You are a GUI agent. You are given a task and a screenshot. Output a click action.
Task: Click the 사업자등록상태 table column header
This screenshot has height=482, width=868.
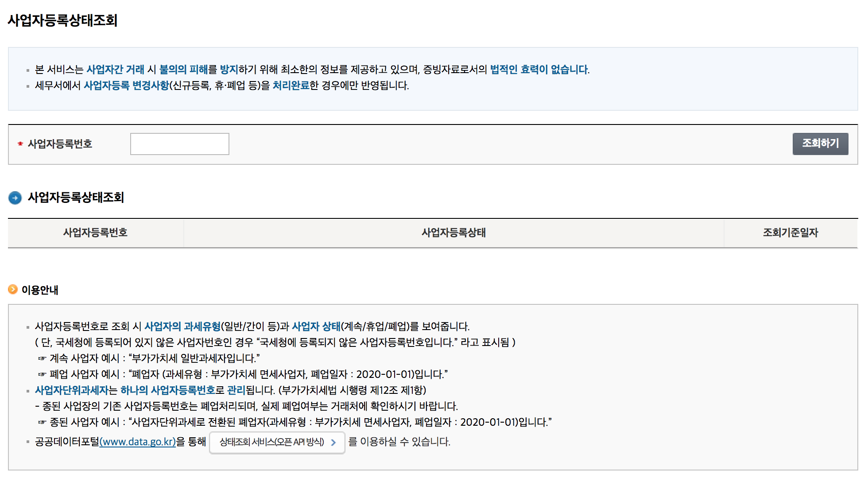click(453, 233)
